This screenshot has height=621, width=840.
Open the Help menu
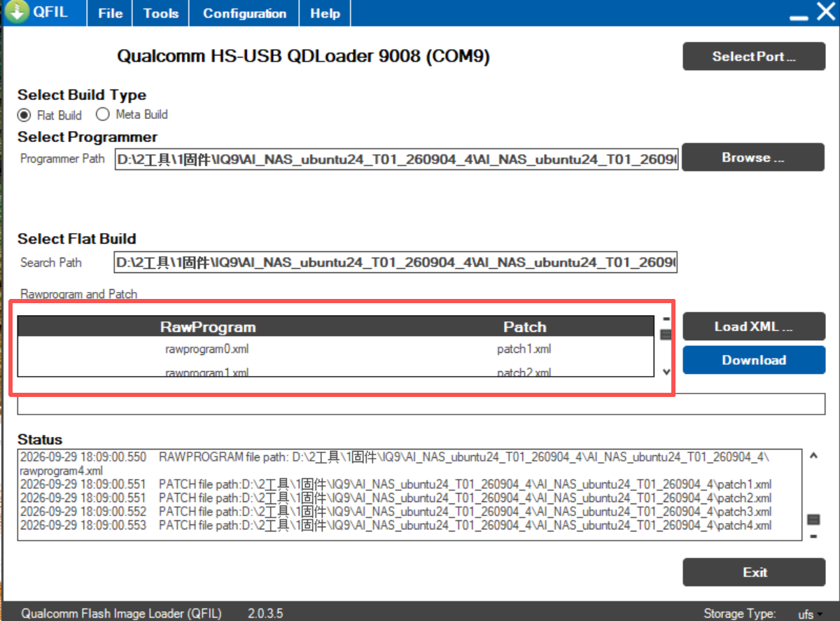[x=325, y=13]
